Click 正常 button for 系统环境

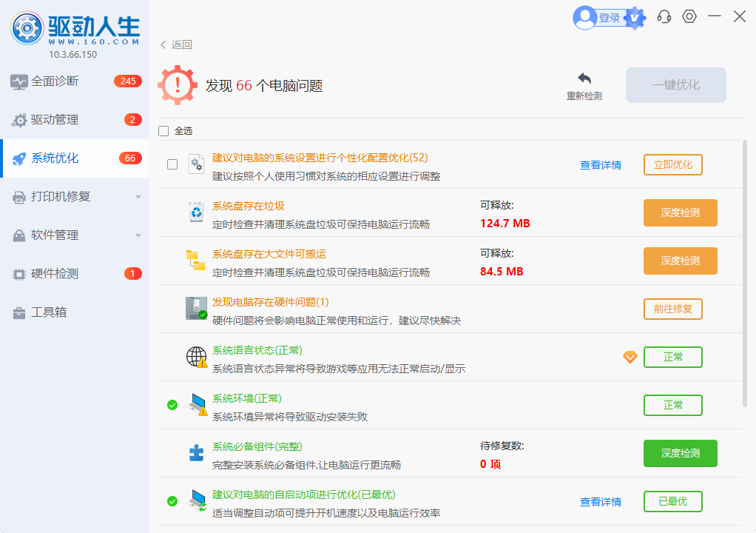(x=673, y=405)
